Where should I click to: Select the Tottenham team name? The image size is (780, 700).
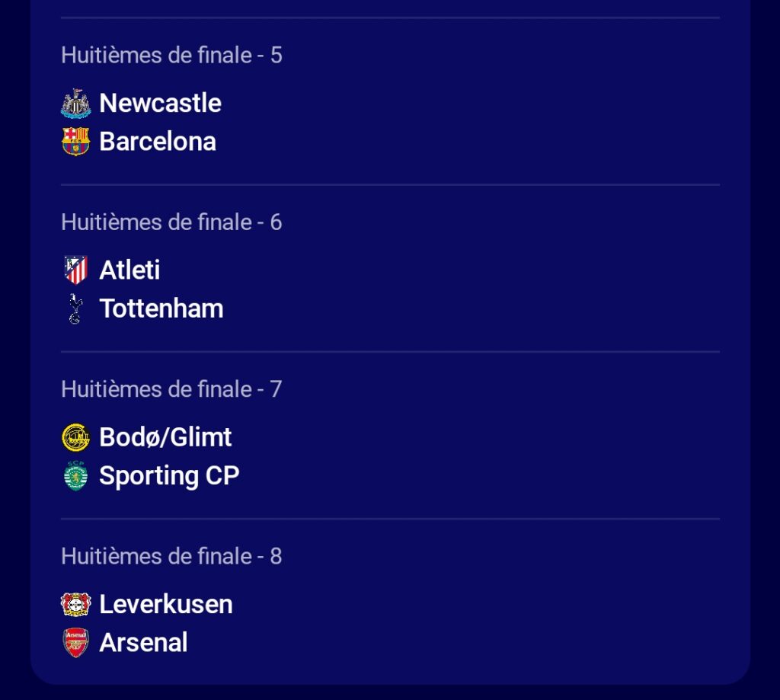pos(161,308)
